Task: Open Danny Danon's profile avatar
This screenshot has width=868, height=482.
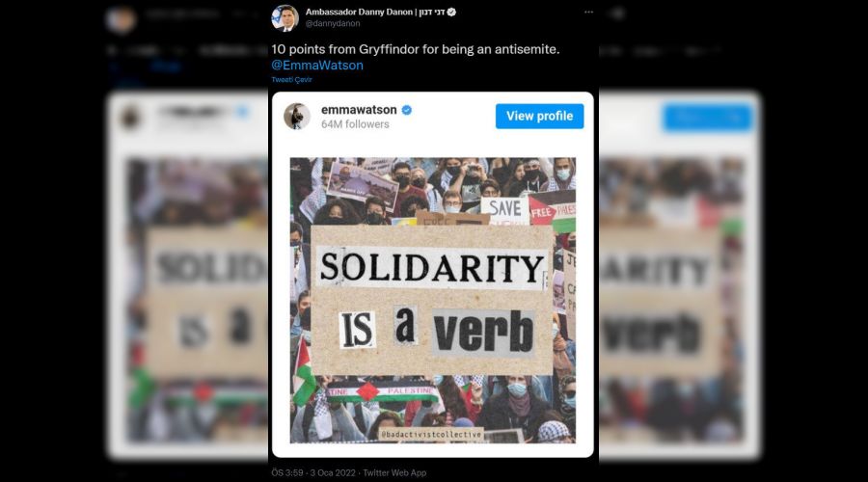Action: [285, 17]
